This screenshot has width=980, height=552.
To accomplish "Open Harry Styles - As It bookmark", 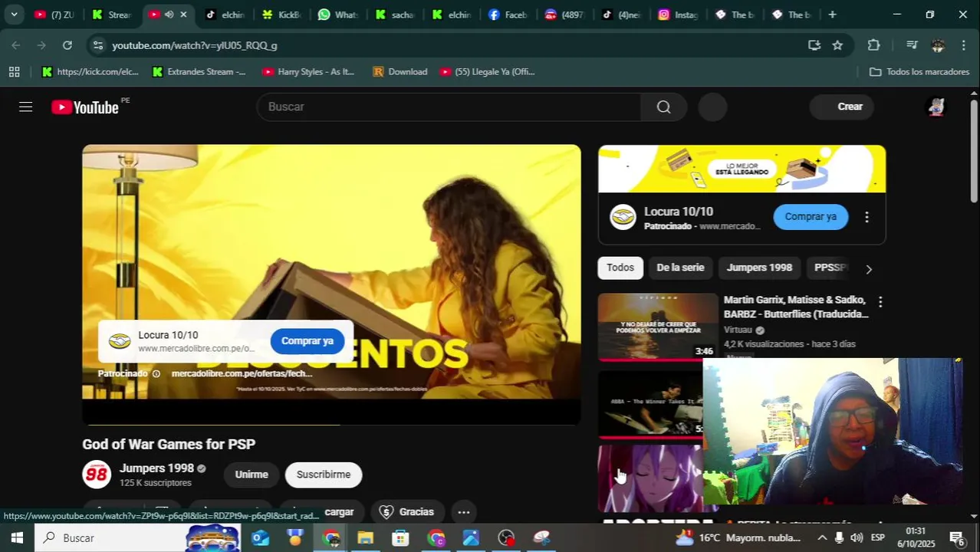I will (x=308, y=71).
